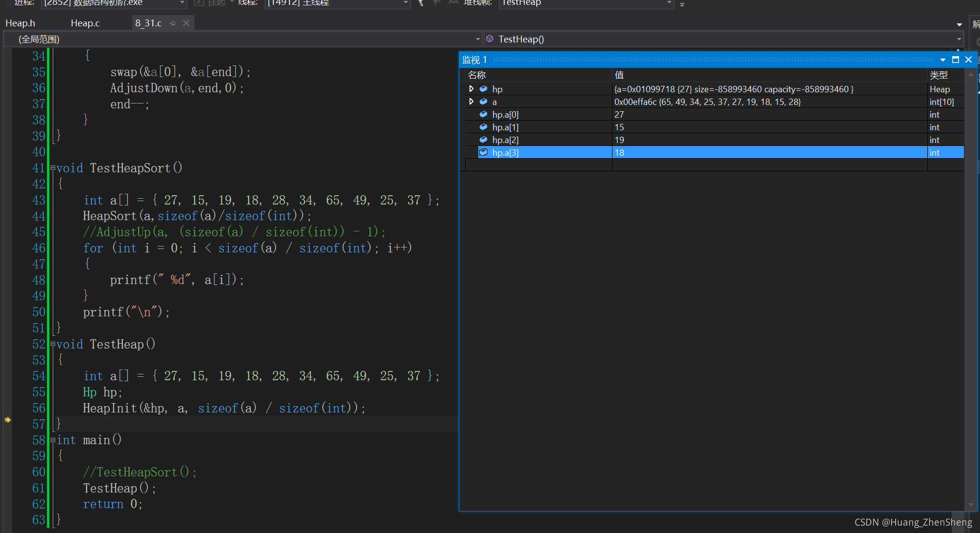980x533 pixels.
Task: Click the purple TestHeap() function icon
Action: [x=490, y=39]
